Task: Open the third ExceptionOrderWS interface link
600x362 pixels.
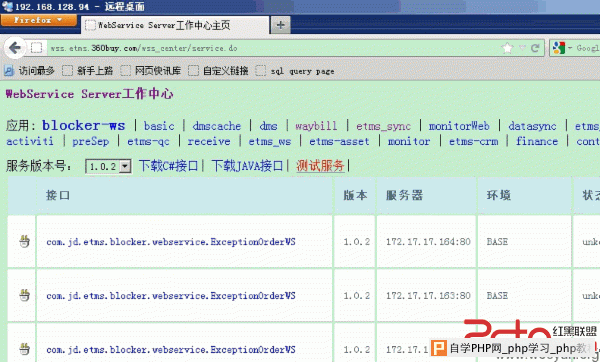Action: click(x=171, y=350)
